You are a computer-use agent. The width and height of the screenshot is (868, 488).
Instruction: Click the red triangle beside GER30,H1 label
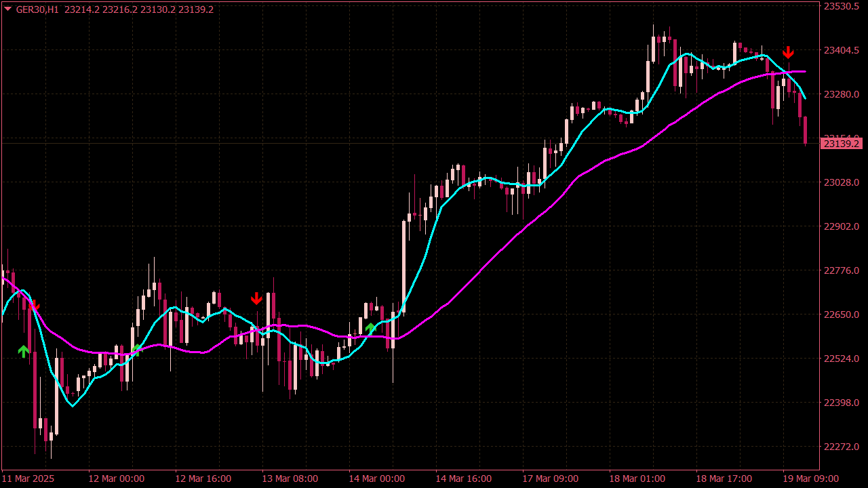tap(7, 9)
